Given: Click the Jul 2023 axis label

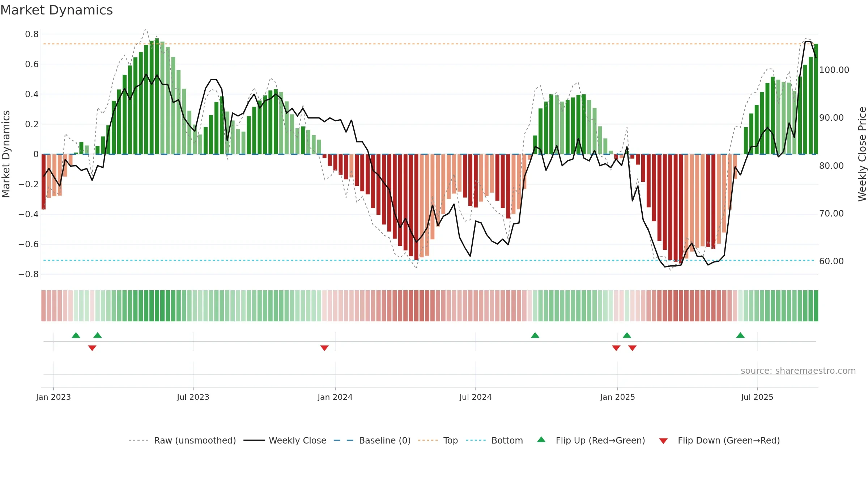Looking at the screenshot, I should click(x=193, y=397).
